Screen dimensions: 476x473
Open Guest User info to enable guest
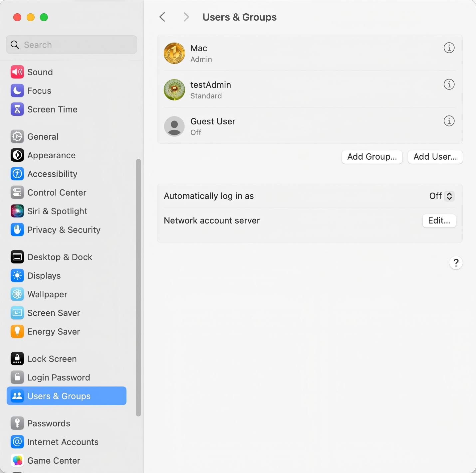(x=449, y=121)
